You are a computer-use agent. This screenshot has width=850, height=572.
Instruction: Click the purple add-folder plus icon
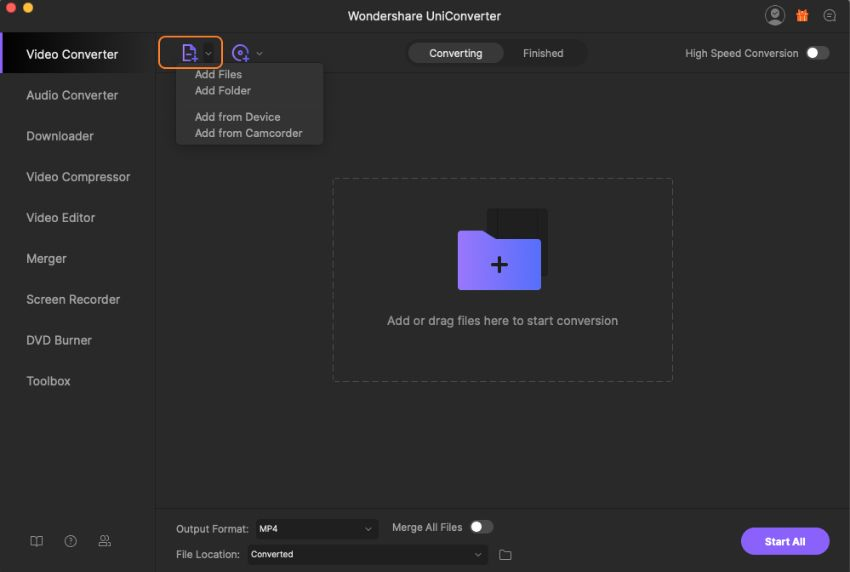coord(499,260)
